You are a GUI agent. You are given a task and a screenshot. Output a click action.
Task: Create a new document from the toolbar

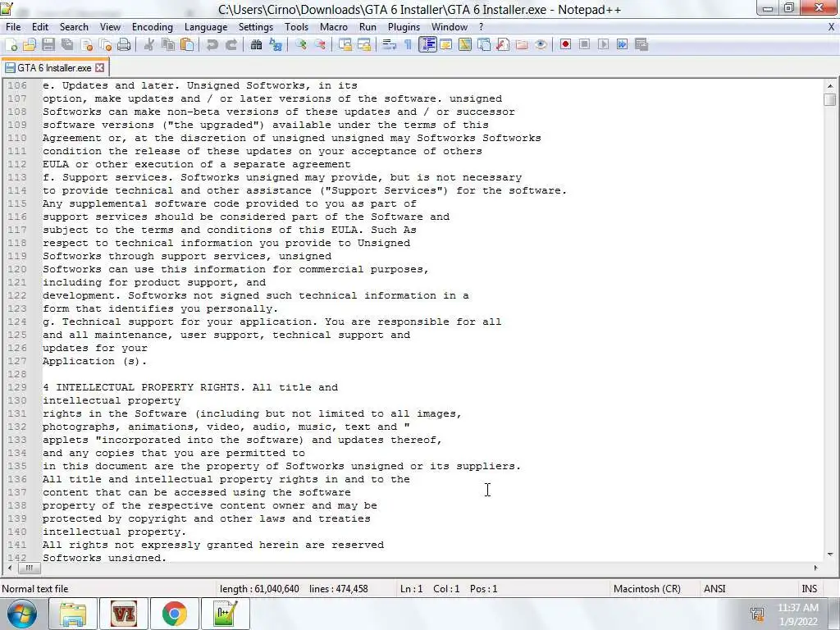[x=11, y=45]
